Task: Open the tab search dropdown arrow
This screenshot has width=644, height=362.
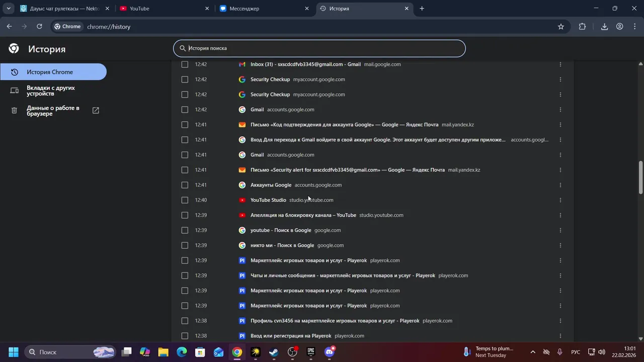Action: 9,9
